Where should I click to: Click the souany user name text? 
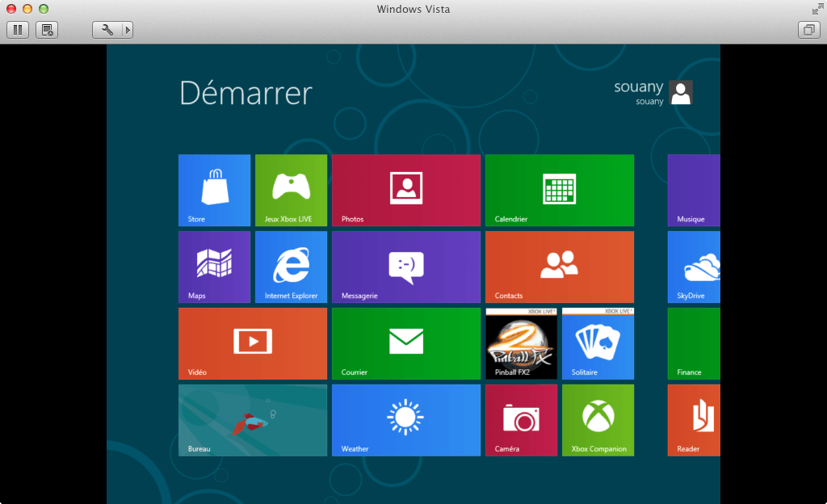pos(638,86)
